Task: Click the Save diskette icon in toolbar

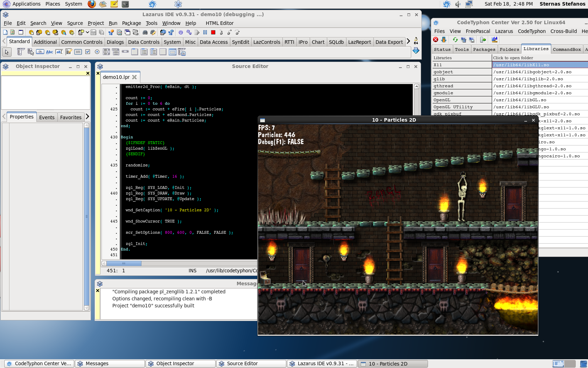Action: 93,32
